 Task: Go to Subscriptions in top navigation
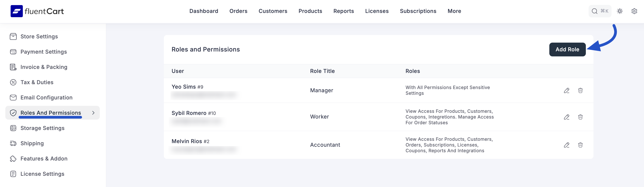(418, 11)
